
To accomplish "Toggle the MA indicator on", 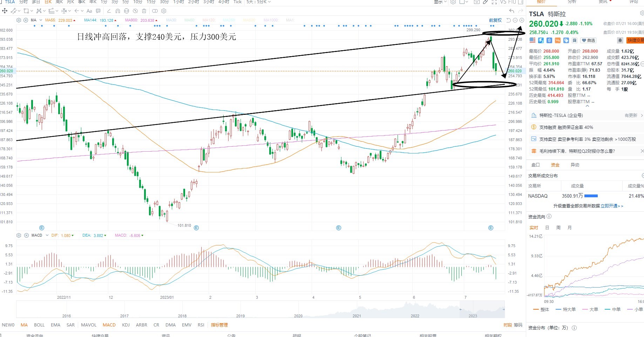I will (x=24, y=325).
